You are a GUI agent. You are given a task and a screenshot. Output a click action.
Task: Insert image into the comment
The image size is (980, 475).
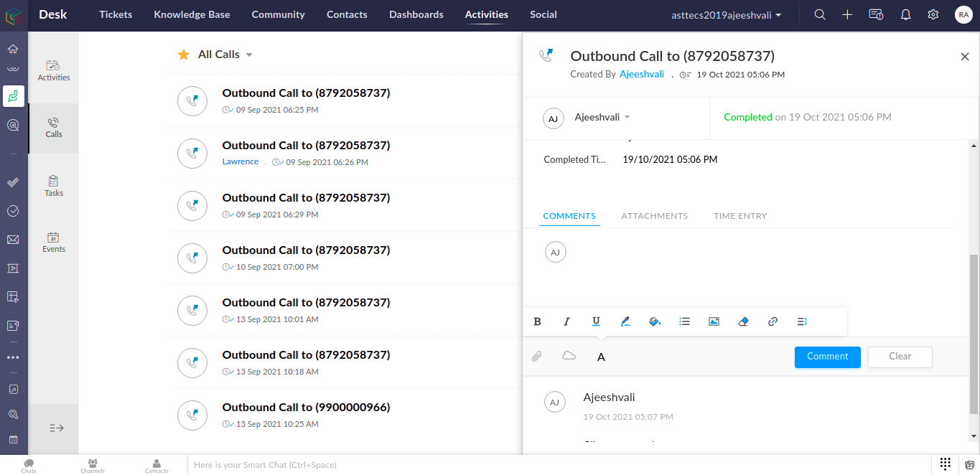[x=714, y=321]
